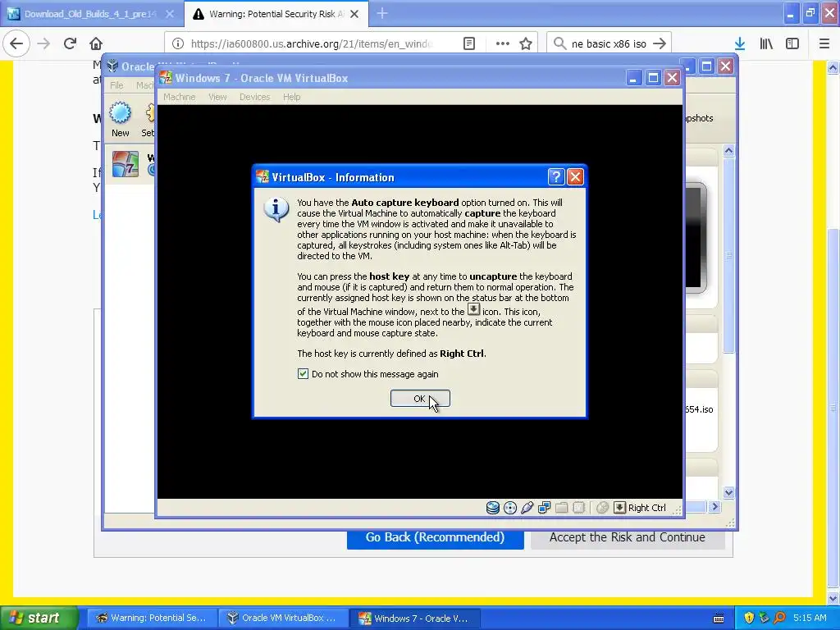The image size is (840, 630).
Task: Click the keyboard capture arrow icon in status bar
Action: [619, 507]
